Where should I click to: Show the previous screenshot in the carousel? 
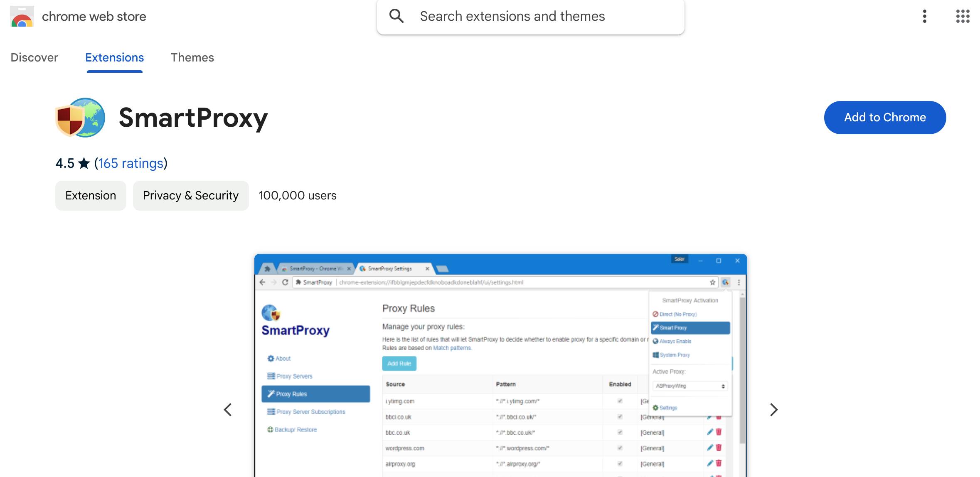click(228, 410)
